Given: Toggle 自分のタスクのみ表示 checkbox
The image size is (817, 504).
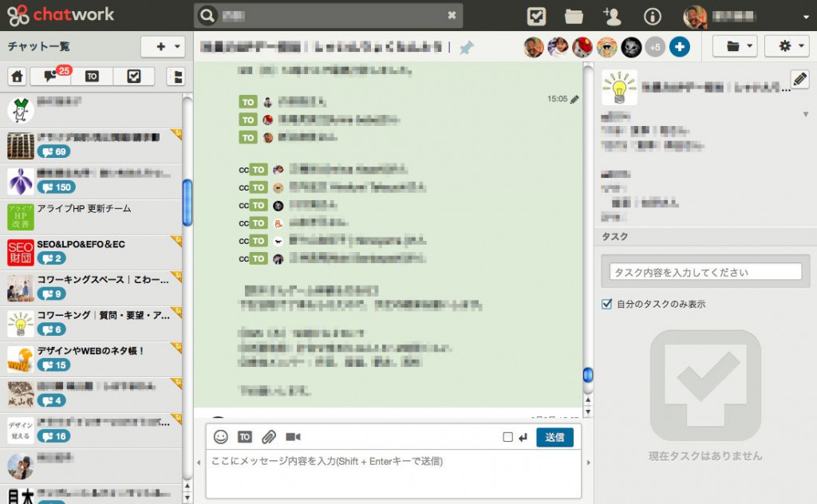Looking at the screenshot, I should coord(606,304).
